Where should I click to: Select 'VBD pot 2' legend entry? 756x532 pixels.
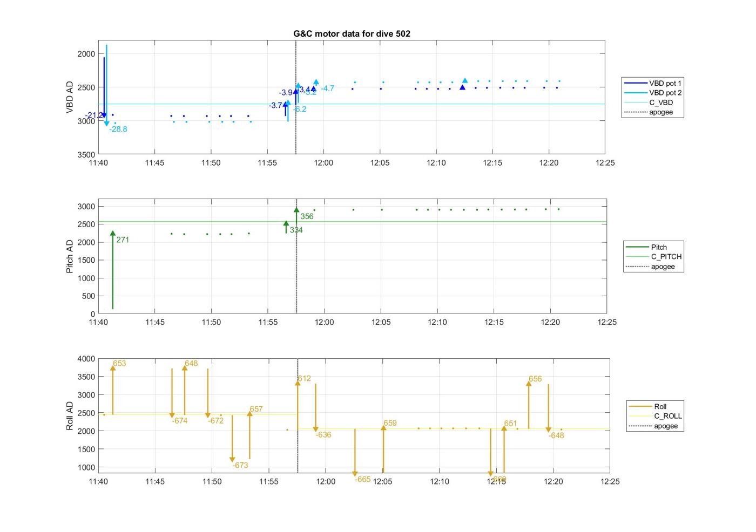pyautogui.click(x=653, y=93)
